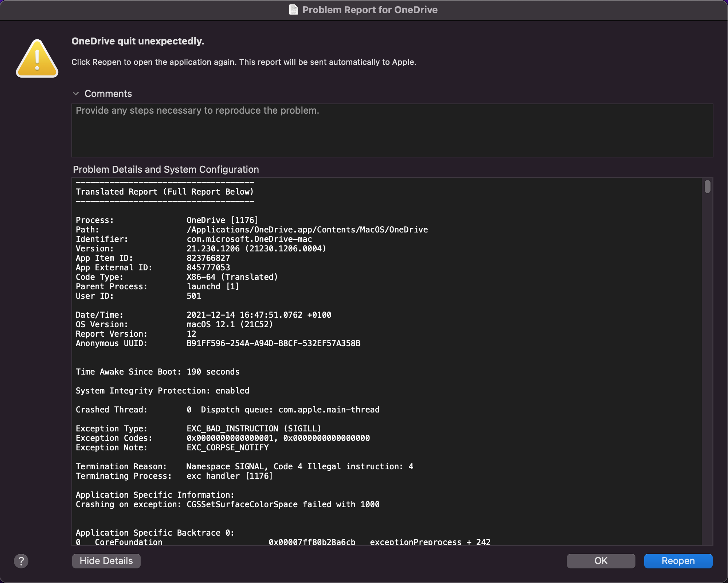Click the yellow warning triangle icon
The image size is (728, 583).
tap(37, 59)
